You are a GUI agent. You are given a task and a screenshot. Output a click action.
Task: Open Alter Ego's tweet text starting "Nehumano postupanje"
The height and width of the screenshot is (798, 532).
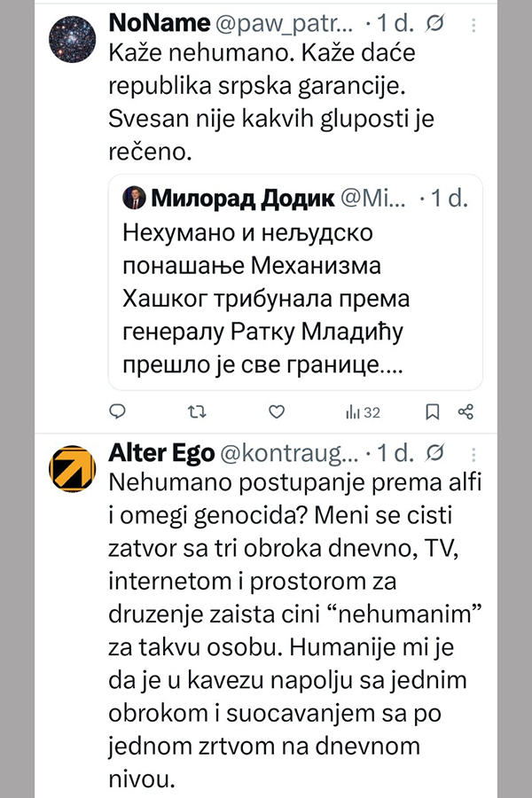(x=284, y=621)
